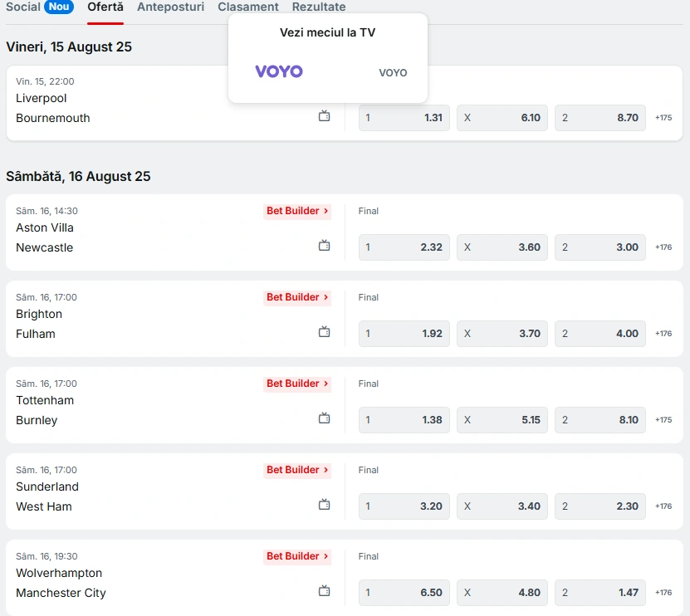This screenshot has height=616, width=690.
Task: Switch to the Anteposturi tab
Action: coord(171,7)
